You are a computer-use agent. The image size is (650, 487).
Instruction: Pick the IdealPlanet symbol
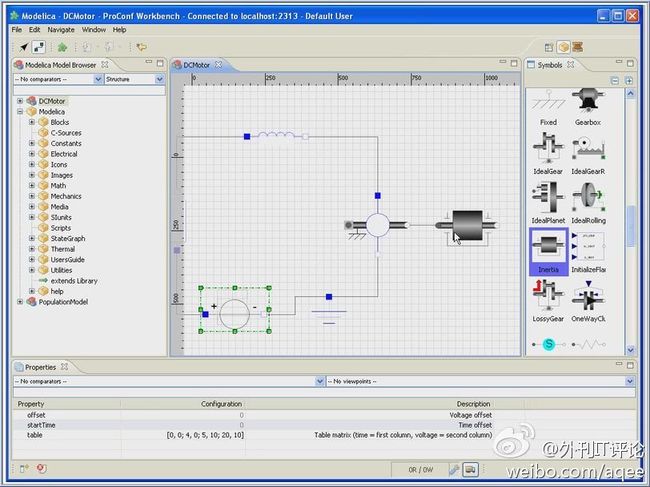click(x=548, y=203)
